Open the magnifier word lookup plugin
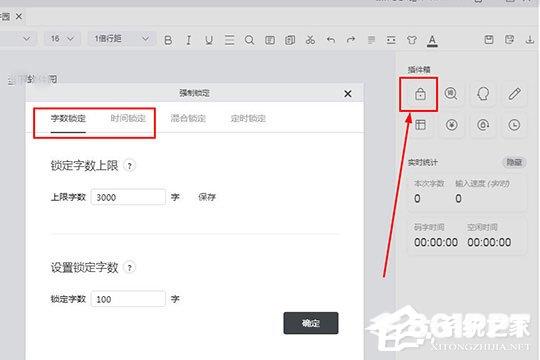This screenshot has height=360, width=540. click(451, 94)
